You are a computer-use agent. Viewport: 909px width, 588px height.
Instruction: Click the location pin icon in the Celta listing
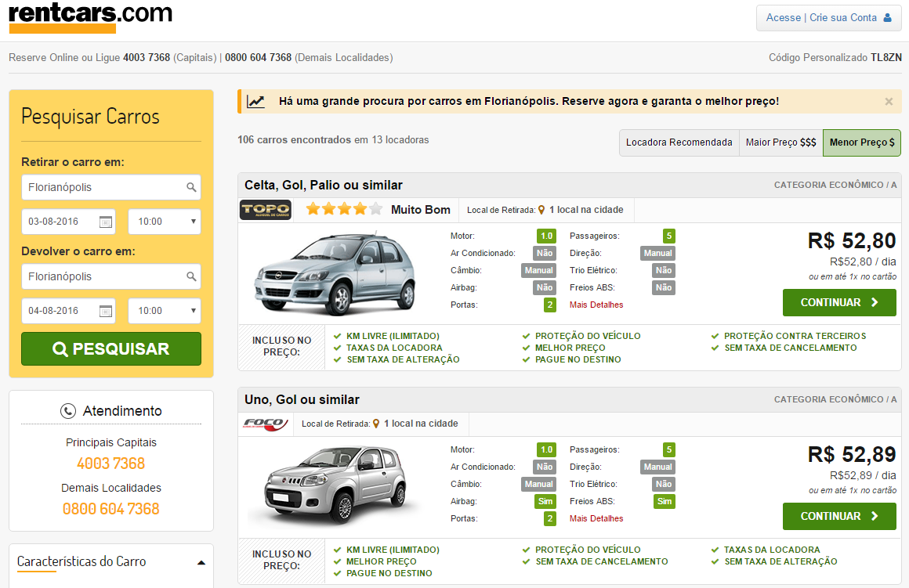point(541,211)
